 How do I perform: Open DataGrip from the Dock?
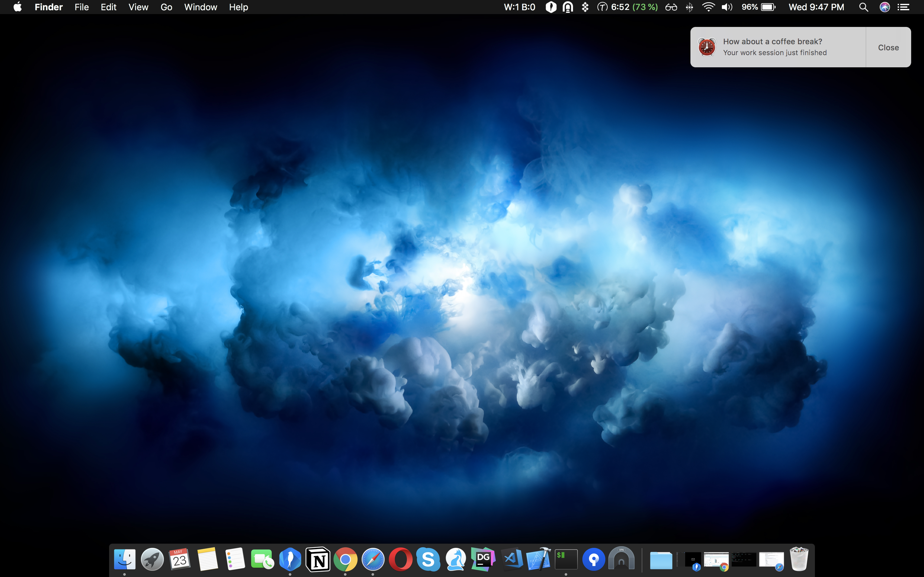tap(483, 560)
